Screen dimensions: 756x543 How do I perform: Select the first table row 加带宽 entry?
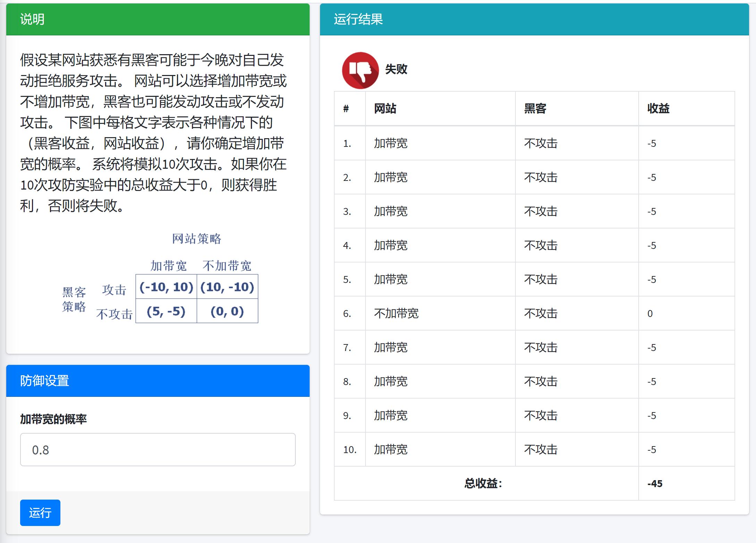[390, 143]
